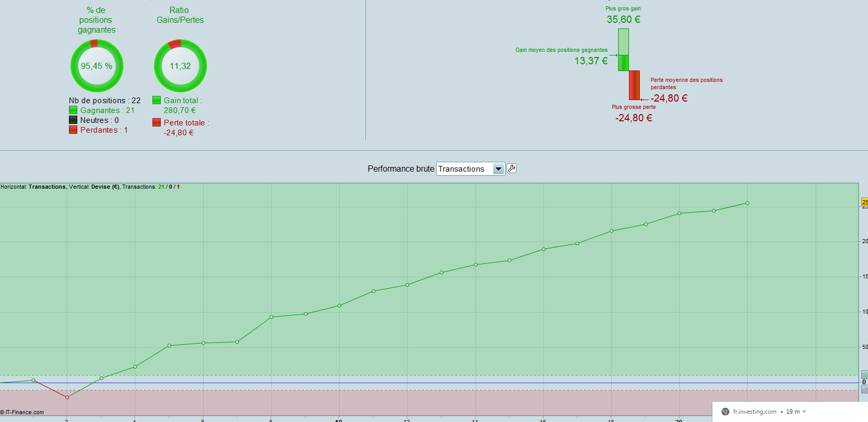Click the 280,70 € gain total value
This screenshot has height=422, width=868.
point(180,110)
